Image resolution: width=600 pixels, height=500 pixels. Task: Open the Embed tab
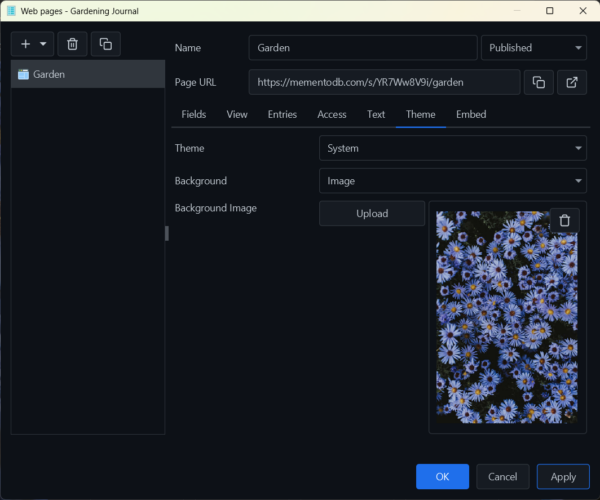pyautogui.click(x=471, y=114)
